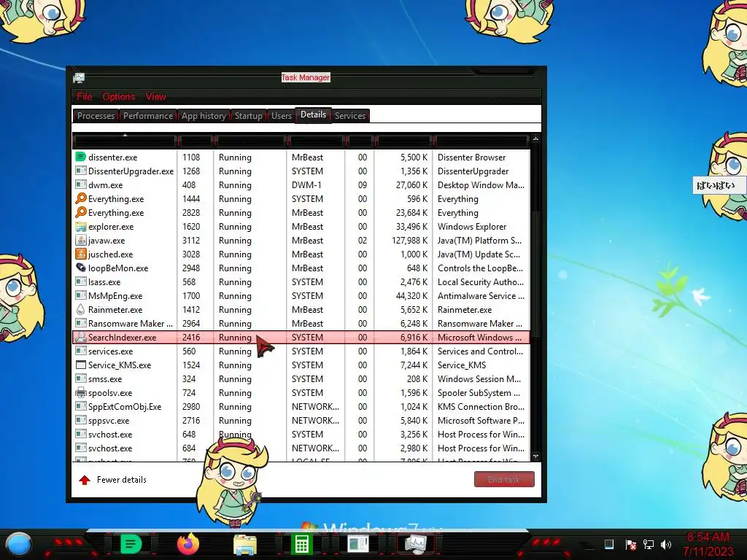This screenshot has width=747, height=560.
Task: Switch to the Performance tab
Action: [x=147, y=116]
